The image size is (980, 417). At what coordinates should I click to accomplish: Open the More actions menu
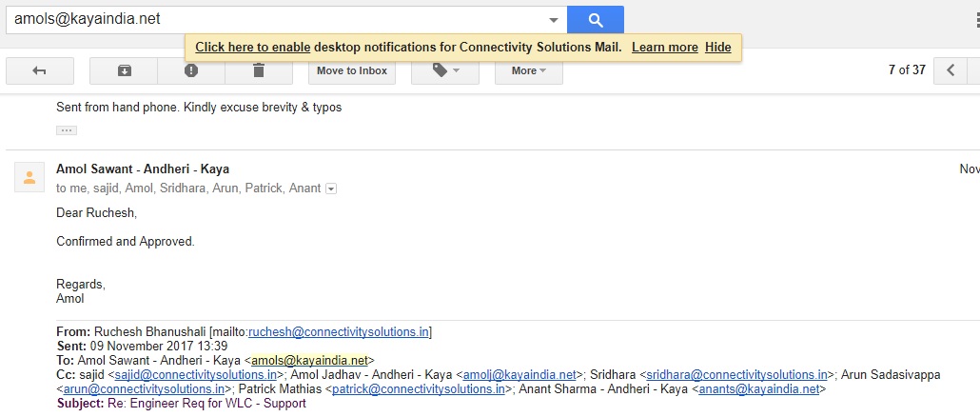coord(528,70)
